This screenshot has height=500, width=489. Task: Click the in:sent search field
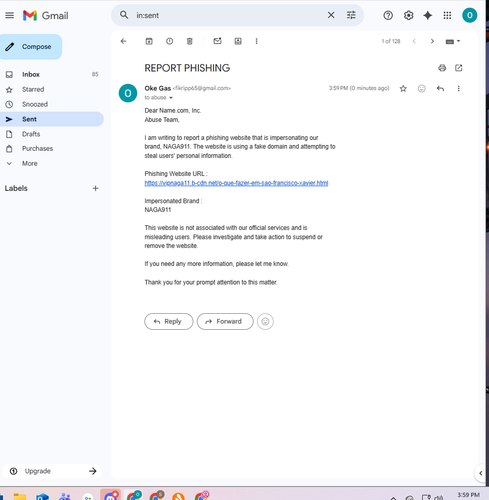pyautogui.click(x=227, y=15)
